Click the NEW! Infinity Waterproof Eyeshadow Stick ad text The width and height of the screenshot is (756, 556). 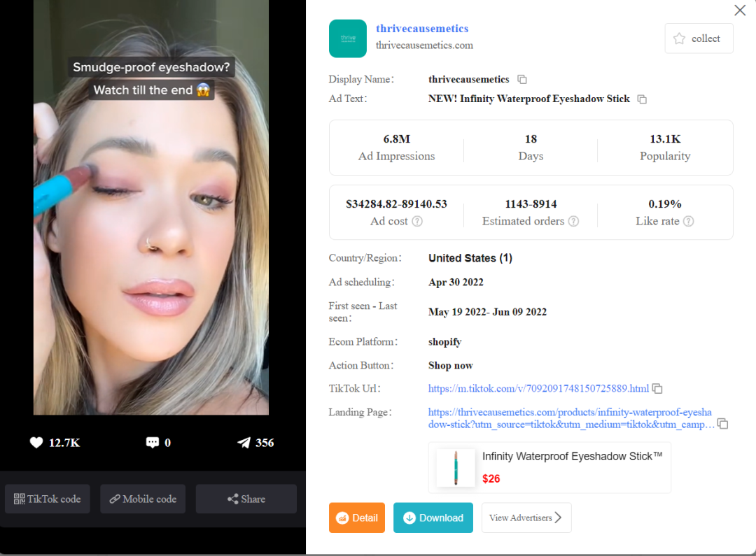click(x=529, y=99)
